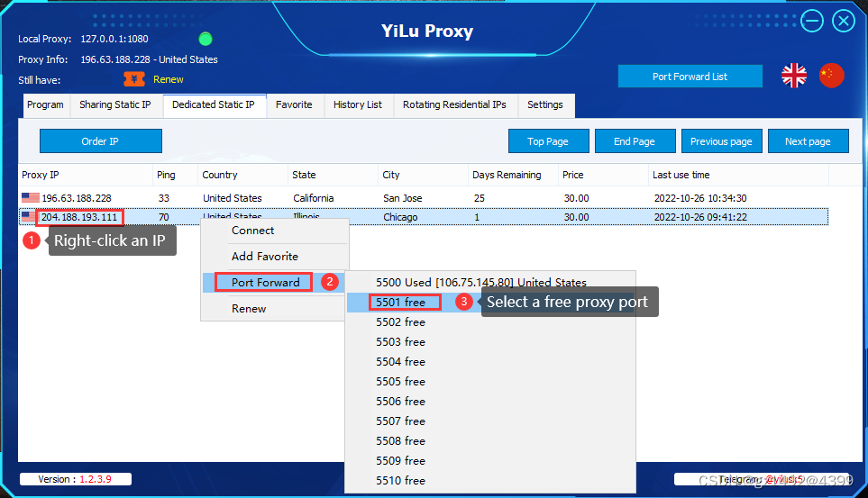Switch language with the China flag icon

click(x=831, y=76)
